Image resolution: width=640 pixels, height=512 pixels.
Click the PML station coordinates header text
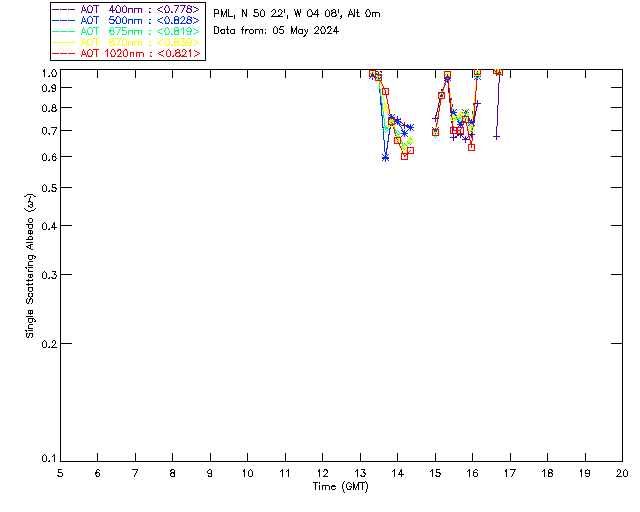click(297, 13)
